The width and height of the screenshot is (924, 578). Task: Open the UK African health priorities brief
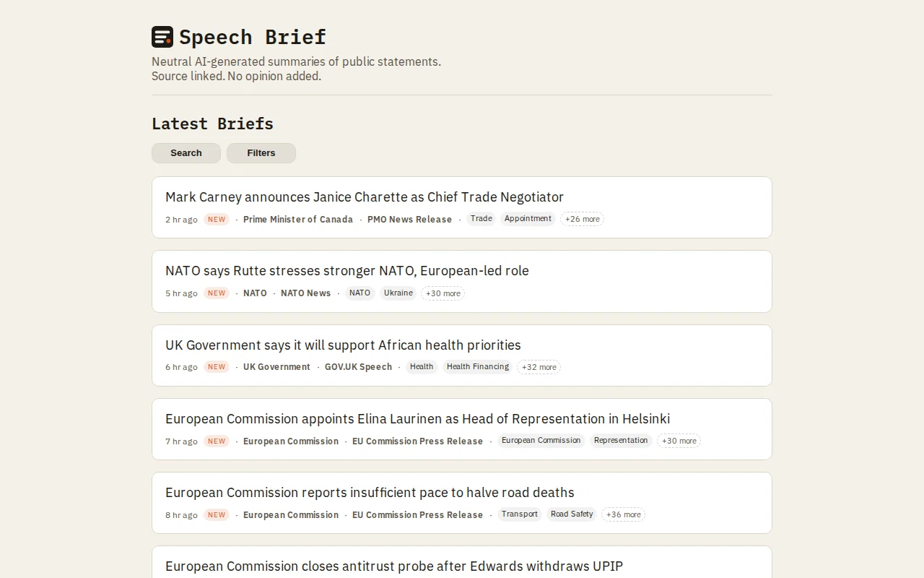[343, 345]
